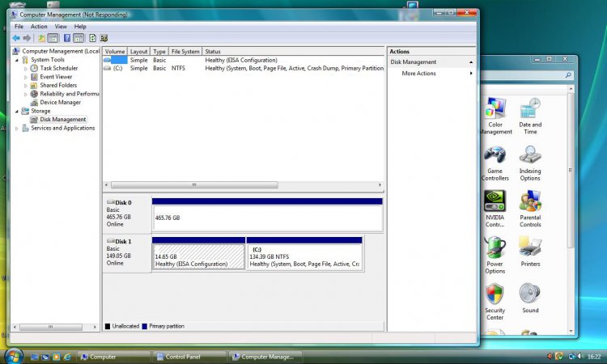Open NVIDIA Control Panel icon
The image size is (607, 364).
495,209
